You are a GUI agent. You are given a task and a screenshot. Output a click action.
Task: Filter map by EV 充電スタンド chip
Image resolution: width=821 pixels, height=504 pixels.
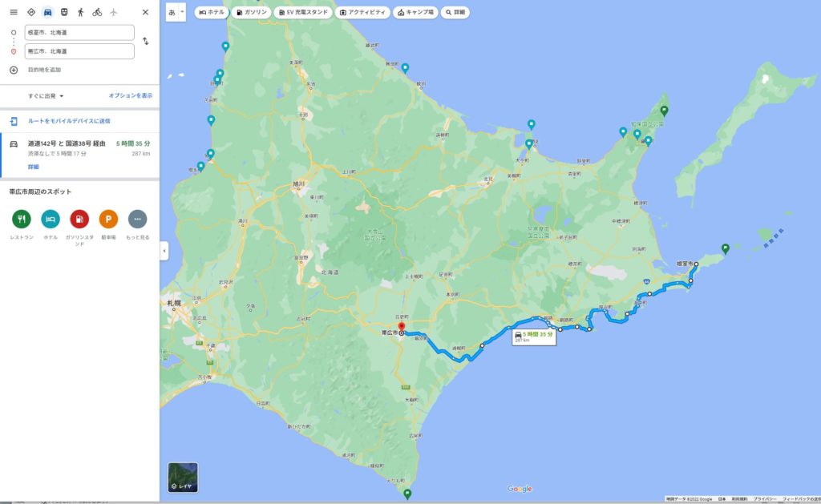(x=301, y=13)
